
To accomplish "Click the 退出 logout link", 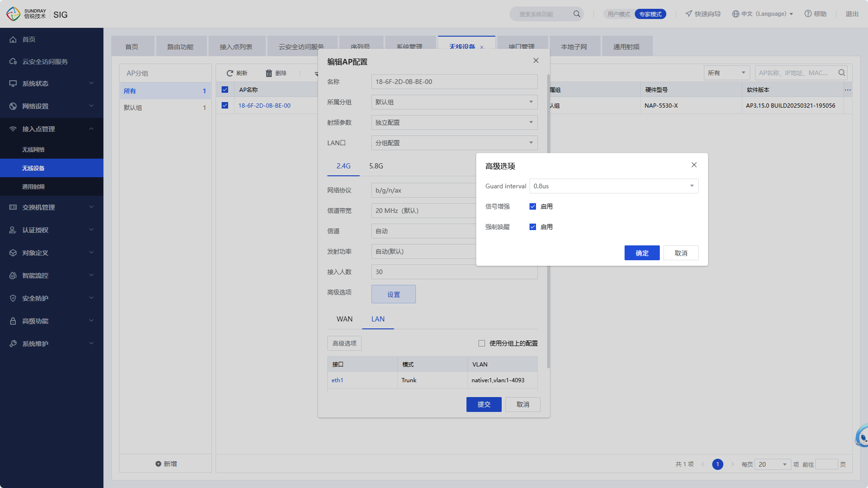I will [852, 14].
